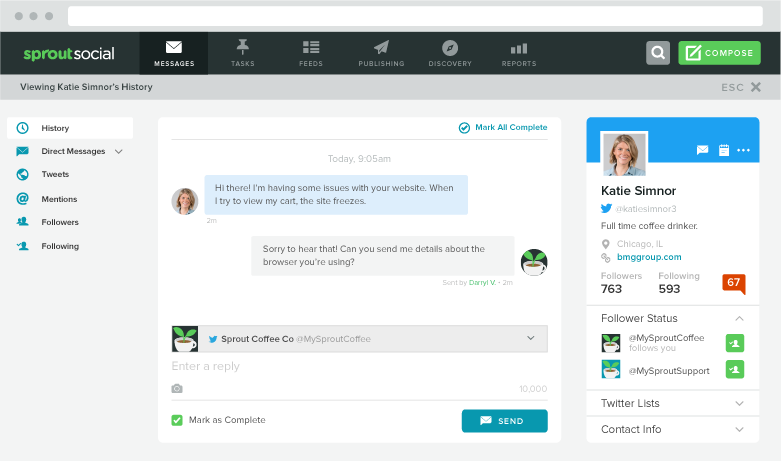781x461 pixels.
Task: Click the orange 67 score badge
Action: (x=734, y=284)
